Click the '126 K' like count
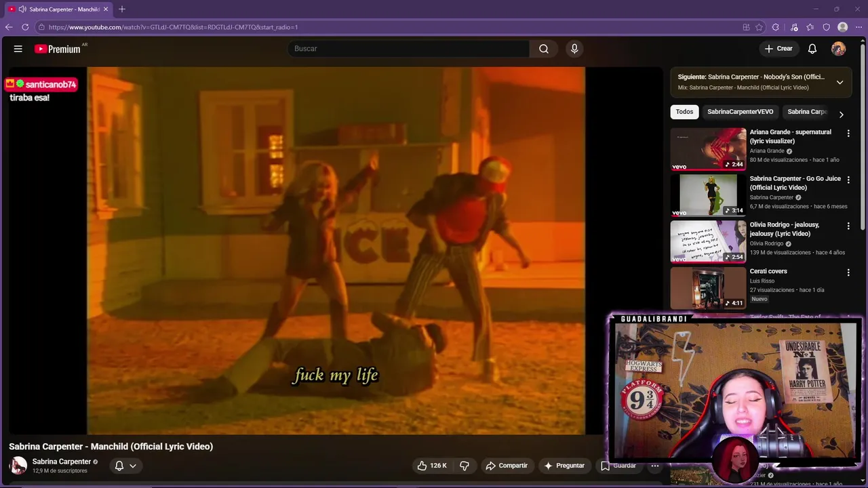The height and width of the screenshot is (488, 868). [439, 466]
